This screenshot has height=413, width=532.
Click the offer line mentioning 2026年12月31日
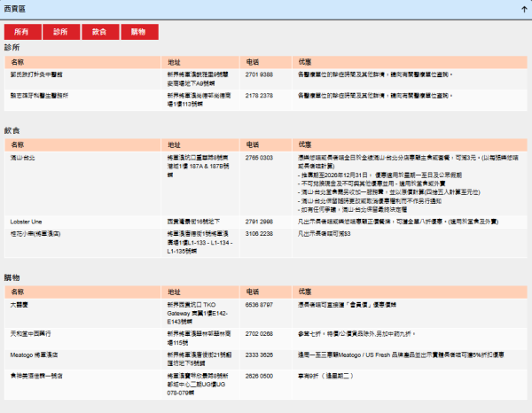[x=379, y=175]
